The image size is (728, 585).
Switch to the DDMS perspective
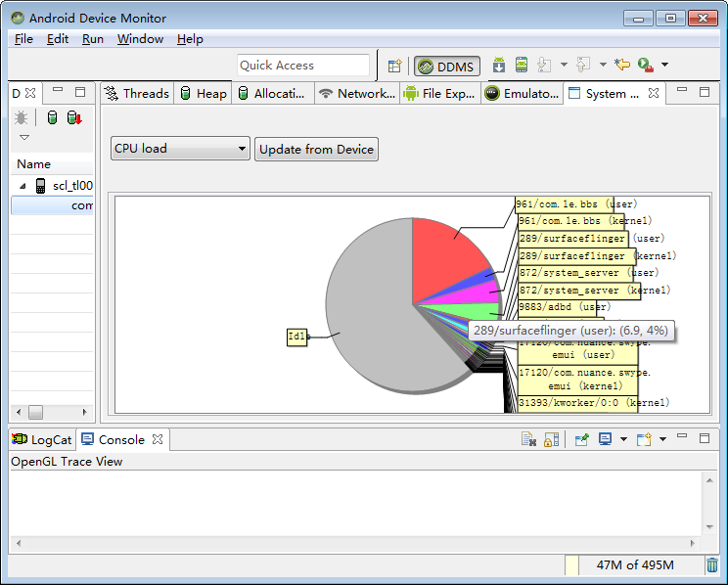(446, 67)
